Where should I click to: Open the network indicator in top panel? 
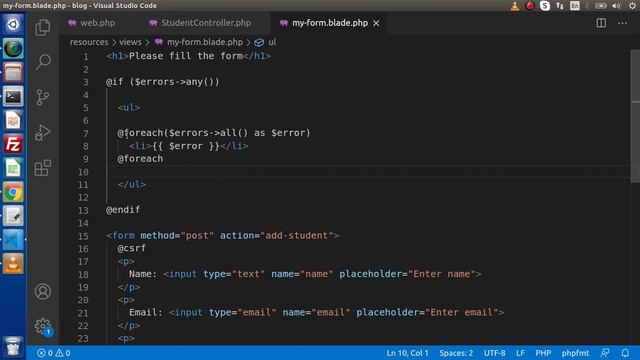click(560, 6)
